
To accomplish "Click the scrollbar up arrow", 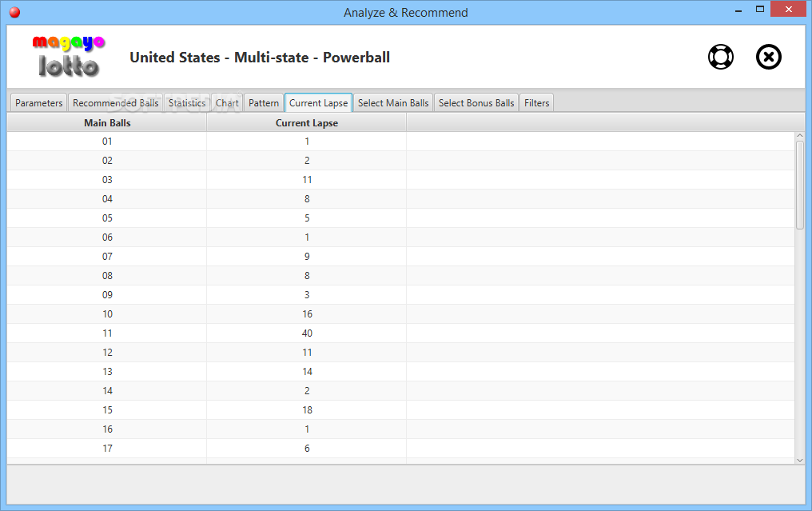I will click(799, 136).
